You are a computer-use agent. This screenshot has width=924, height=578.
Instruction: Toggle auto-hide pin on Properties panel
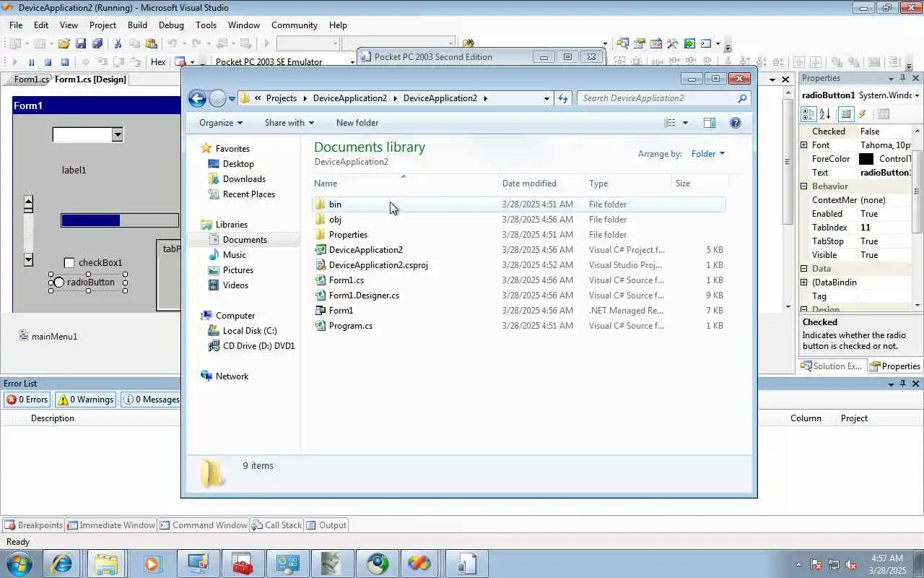click(902, 78)
